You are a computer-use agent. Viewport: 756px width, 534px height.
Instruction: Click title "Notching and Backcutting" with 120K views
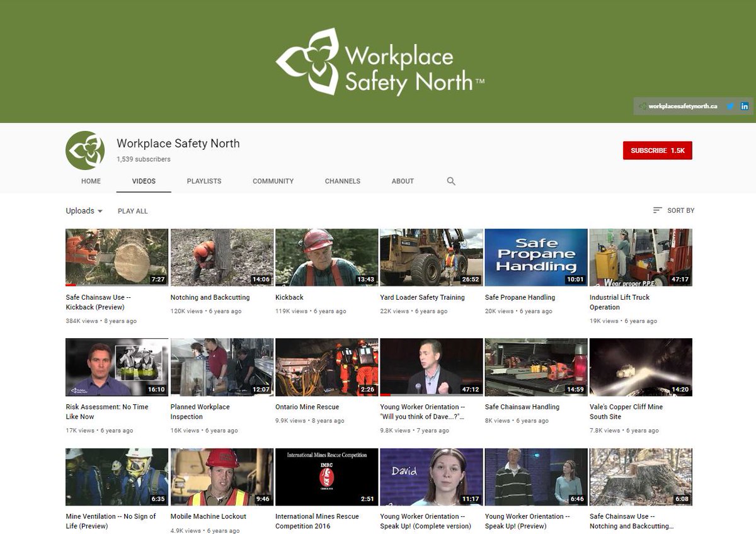[x=210, y=297]
